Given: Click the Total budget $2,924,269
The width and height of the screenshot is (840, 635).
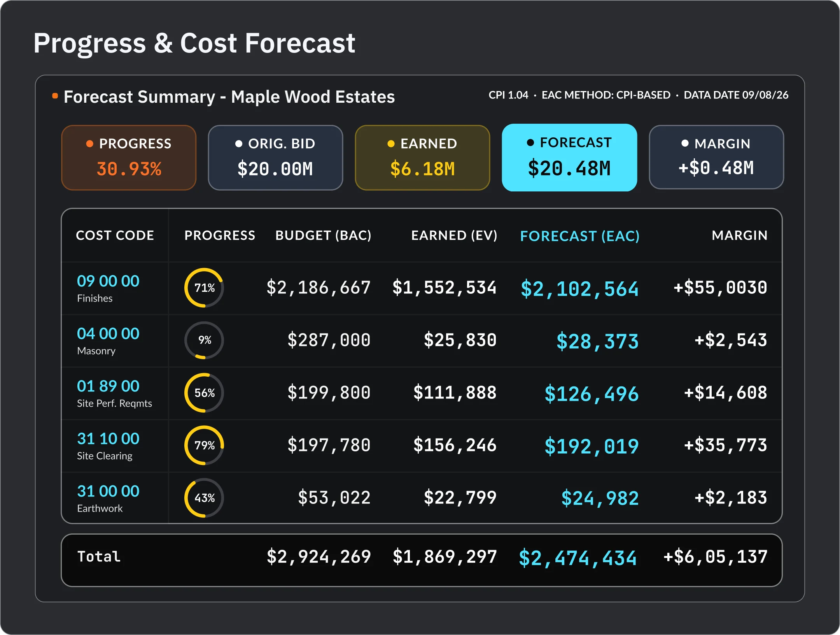Looking at the screenshot, I should point(319,557).
